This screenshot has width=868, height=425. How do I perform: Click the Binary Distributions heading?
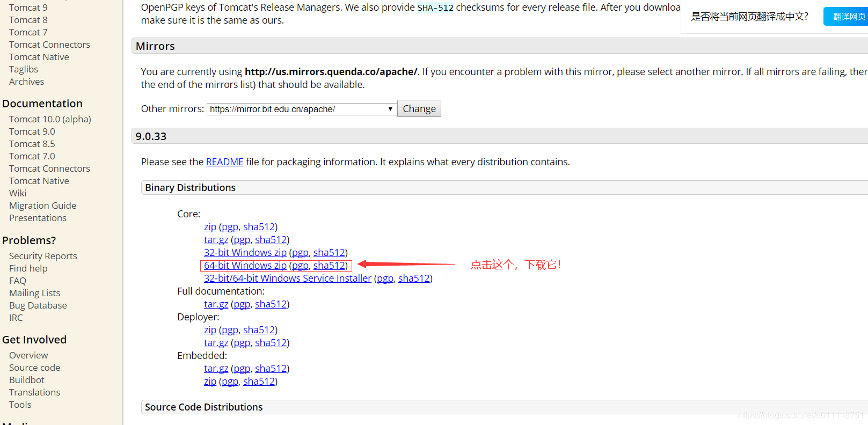[190, 187]
